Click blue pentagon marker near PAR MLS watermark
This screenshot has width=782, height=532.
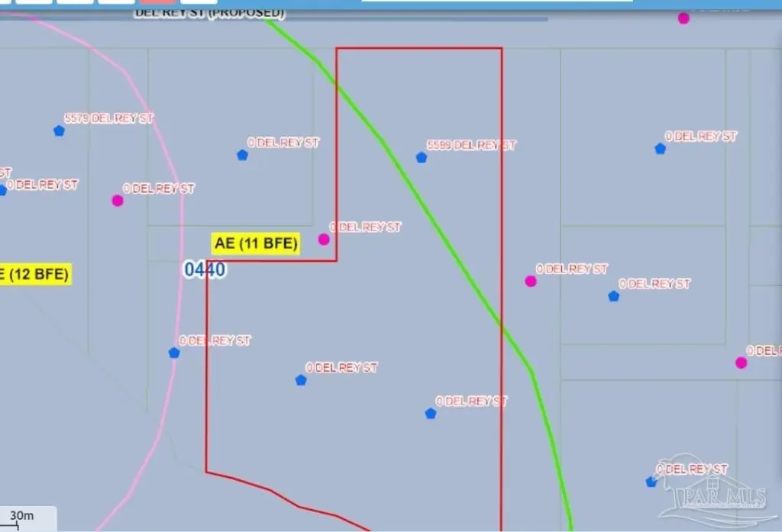coord(651,482)
